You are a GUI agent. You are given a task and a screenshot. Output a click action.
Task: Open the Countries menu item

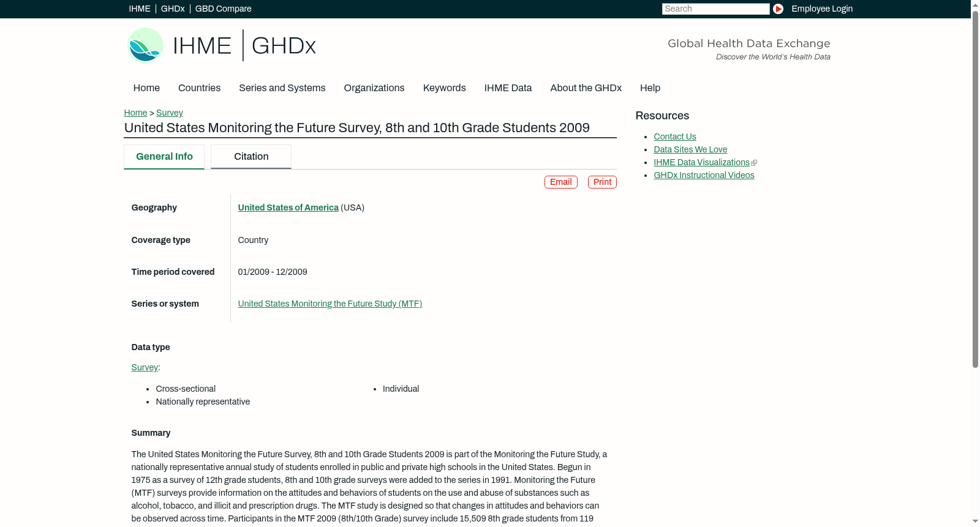(x=199, y=88)
